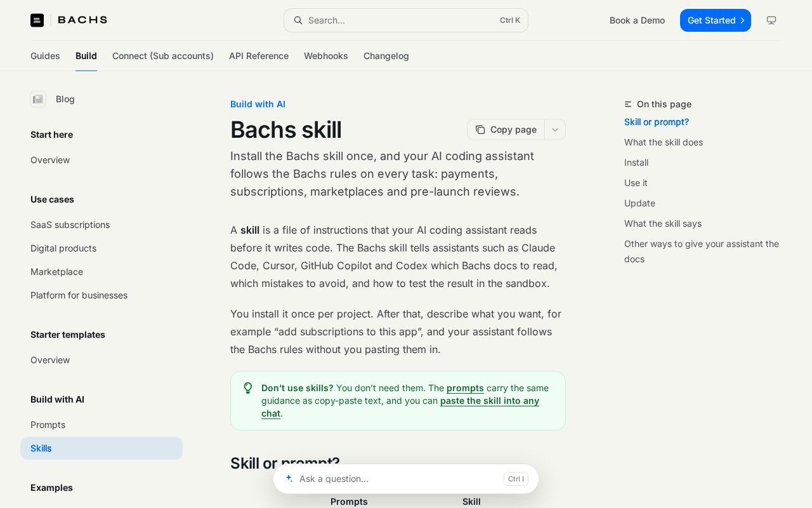Open SaaS subscriptions use case
This screenshot has width=812, height=508.
click(x=70, y=225)
